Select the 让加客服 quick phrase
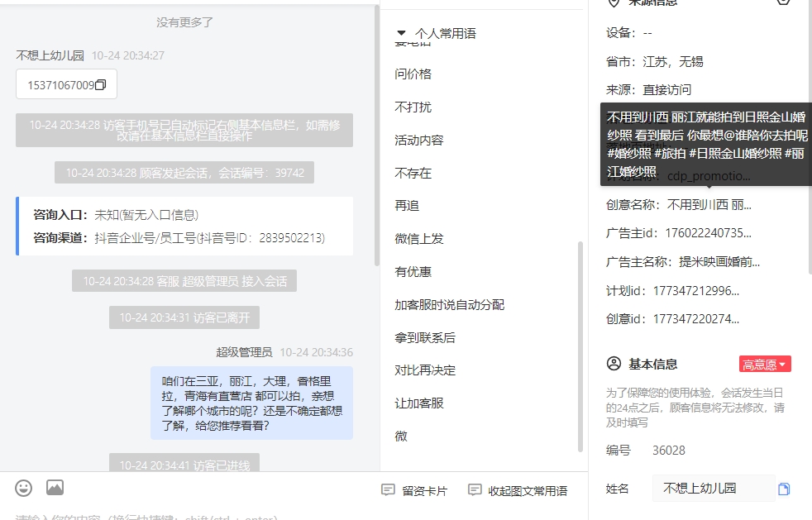This screenshot has width=812, height=520. (419, 403)
